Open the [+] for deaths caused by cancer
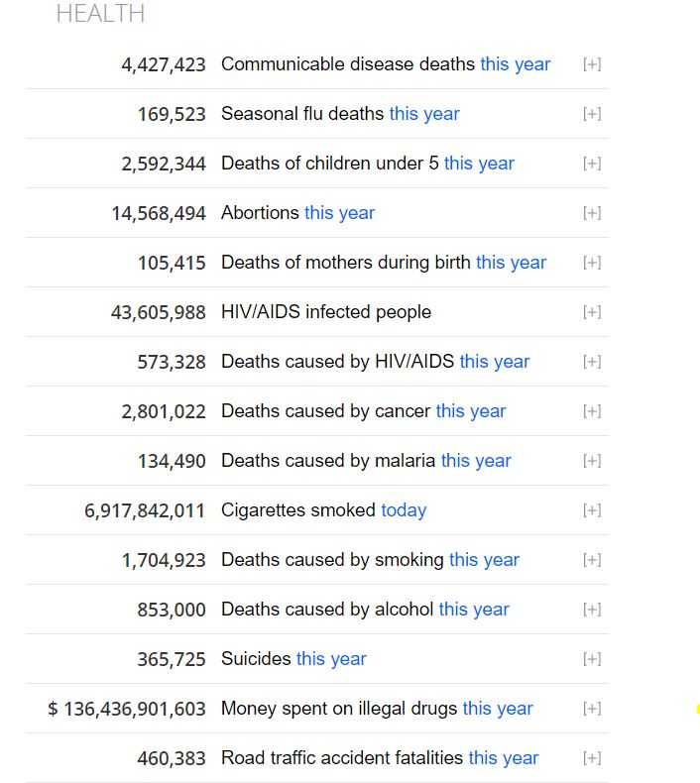Screen dimensions: 700x783 [x=592, y=411]
